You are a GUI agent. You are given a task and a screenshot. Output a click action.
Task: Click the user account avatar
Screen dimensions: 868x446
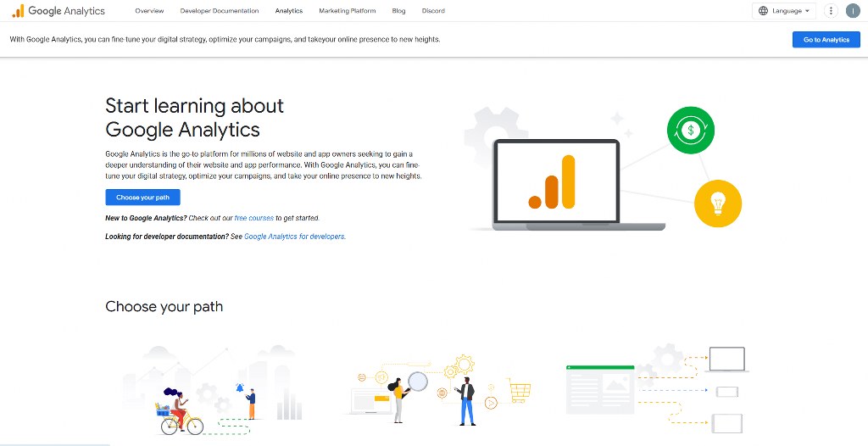853,10
